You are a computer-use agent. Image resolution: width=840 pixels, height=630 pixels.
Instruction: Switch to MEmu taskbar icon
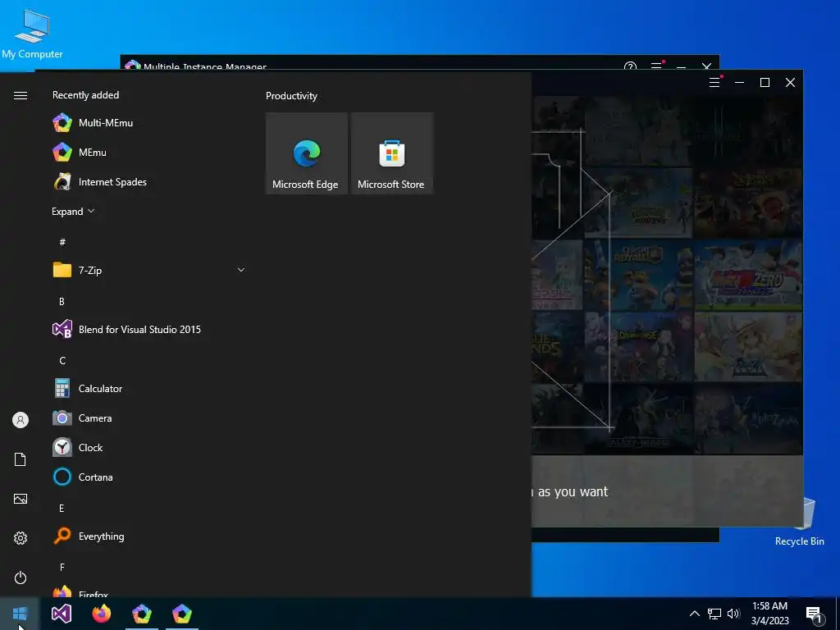[182, 614]
